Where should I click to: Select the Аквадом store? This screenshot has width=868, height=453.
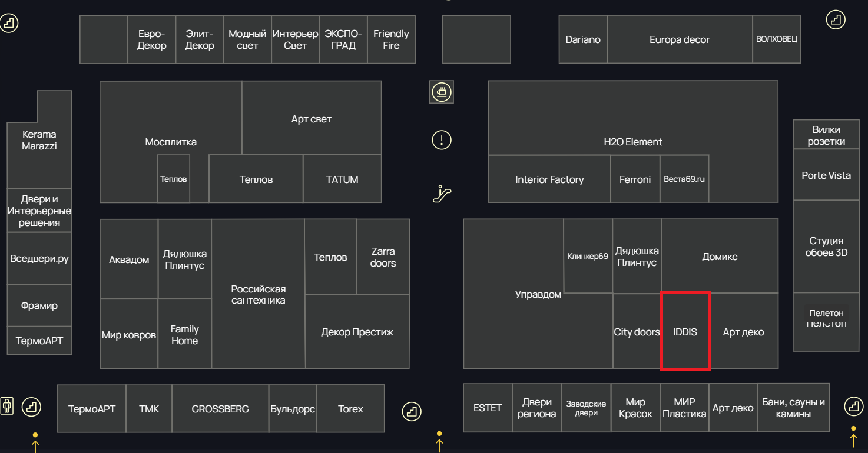pos(129,259)
